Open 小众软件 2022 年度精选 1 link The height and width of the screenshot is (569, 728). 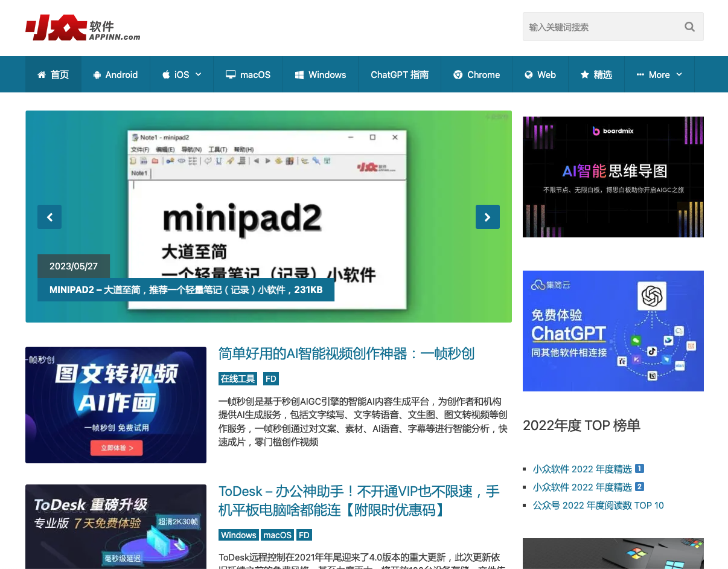[x=589, y=469]
